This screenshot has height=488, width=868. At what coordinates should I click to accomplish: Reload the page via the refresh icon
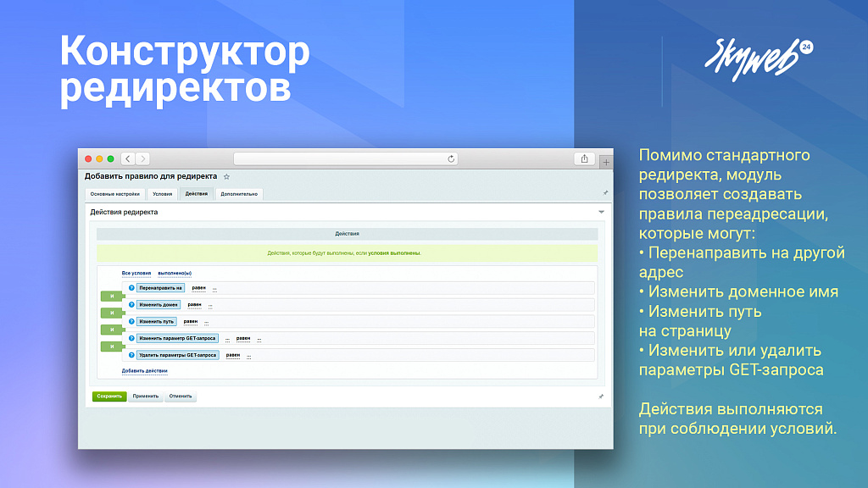(x=451, y=158)
